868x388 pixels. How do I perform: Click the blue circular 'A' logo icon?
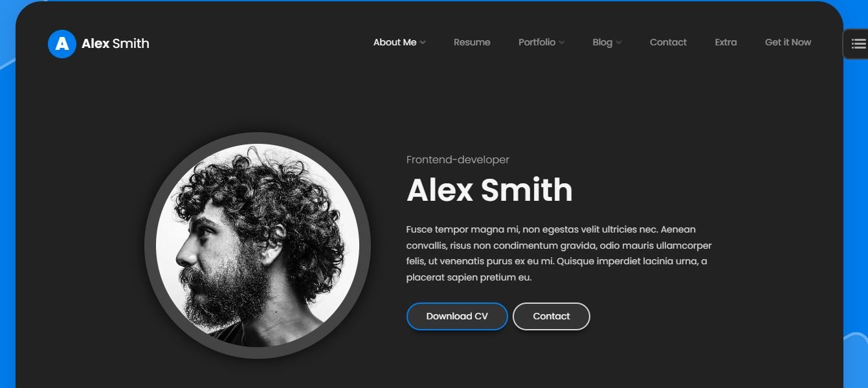(x=62, y=43)
